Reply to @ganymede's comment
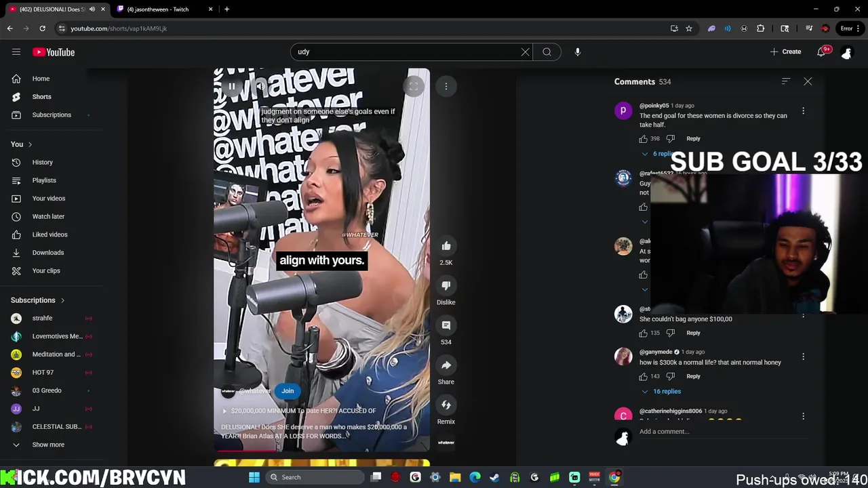Image resolution: width=868 pixels, height=488 pixels. 693,376
